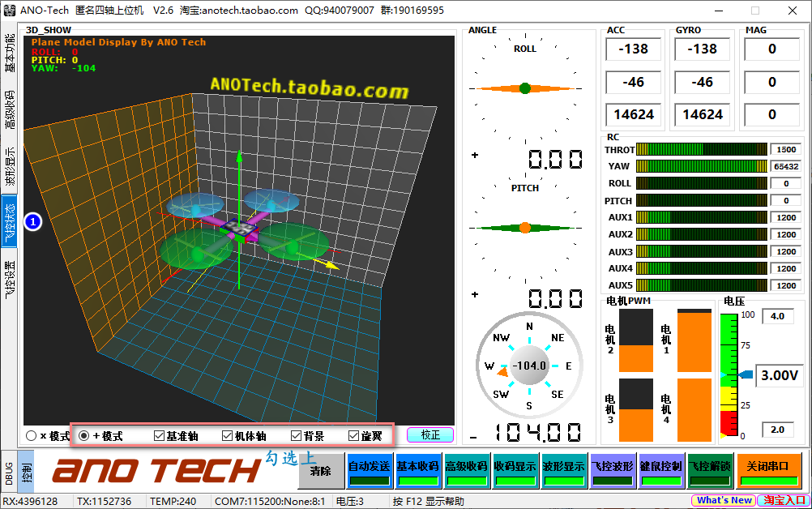Toggle the 键鼠控制 button
Viewport: 812px width, 509px height.
[661, 471]
